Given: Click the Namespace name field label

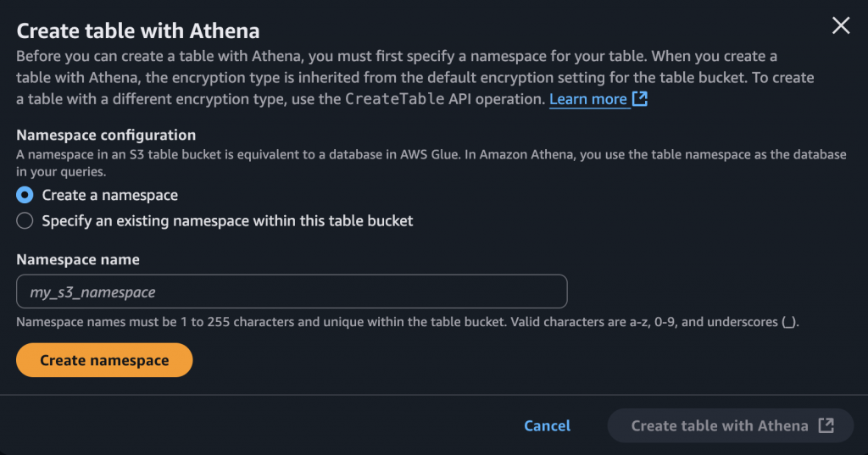Looking at the screenshot, I should [78, 259].
